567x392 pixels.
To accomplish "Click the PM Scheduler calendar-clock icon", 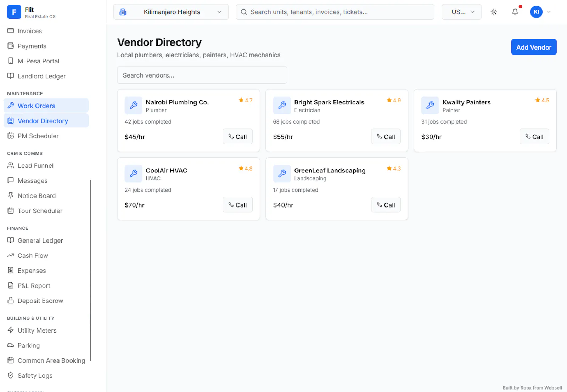I will tap(11, 136).
